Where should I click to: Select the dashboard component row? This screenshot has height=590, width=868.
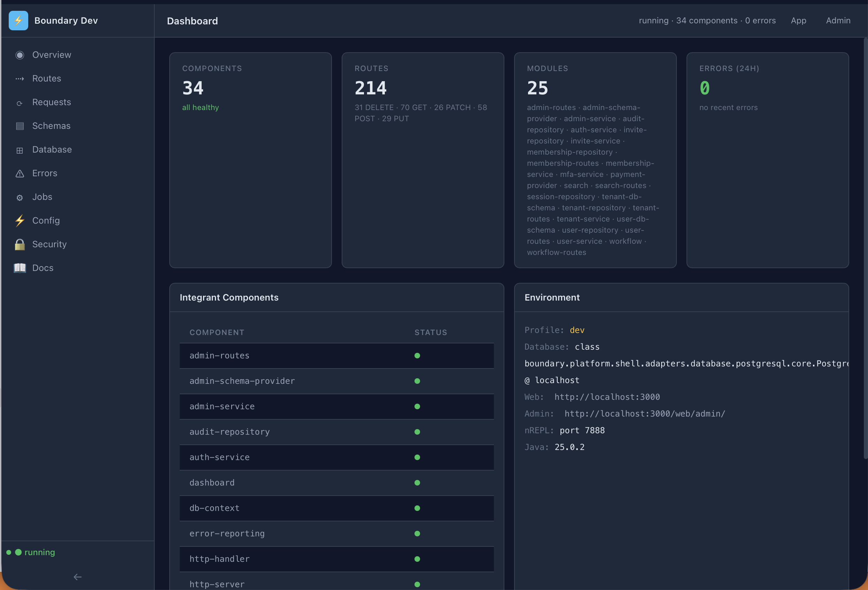tap(336, 483)
